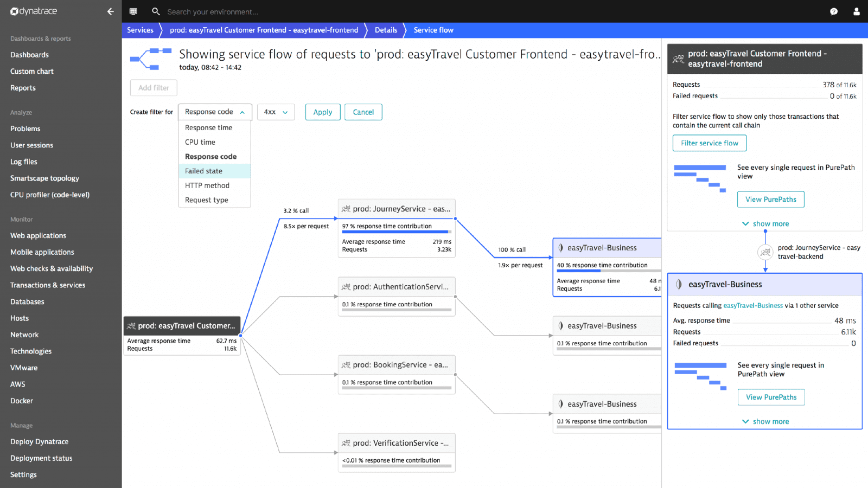Open Settings in sidebar
The width and height of the screenshot is (868, 488).
(x=23, y=474)
